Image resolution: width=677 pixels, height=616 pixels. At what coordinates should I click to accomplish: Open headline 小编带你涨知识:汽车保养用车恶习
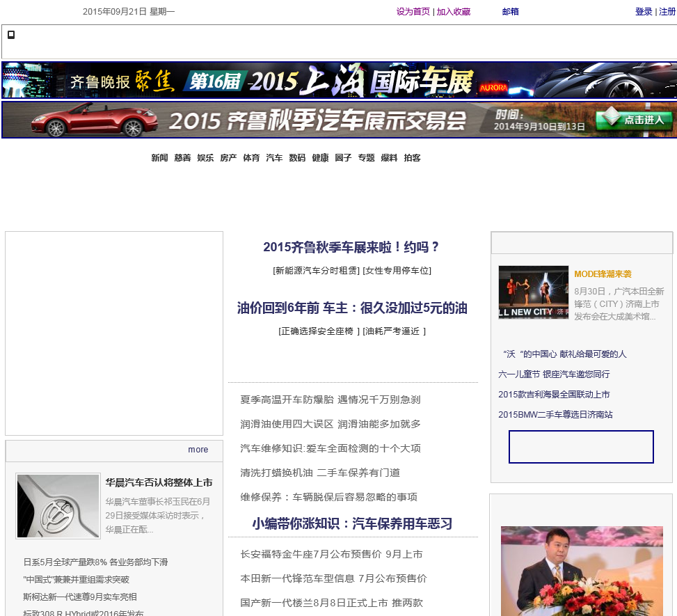pyautogui.click(x=352, y=523)
